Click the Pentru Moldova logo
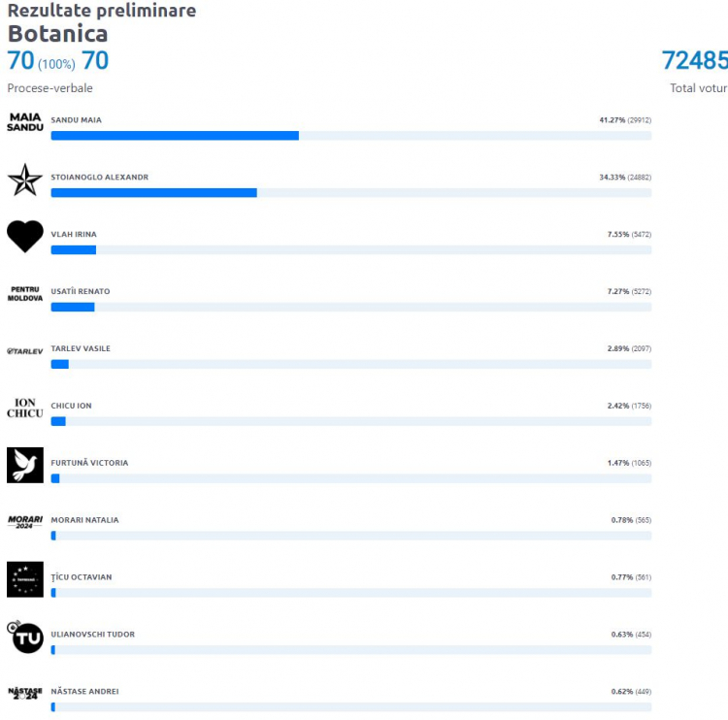Screen dimensions: 728x720 (25, 294)
